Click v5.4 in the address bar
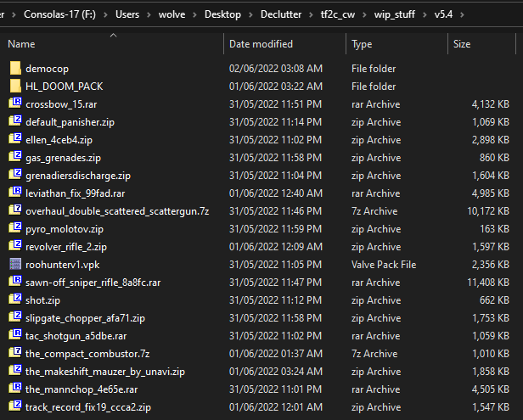This screenshot has width=523, height=420. click(443, 14)
